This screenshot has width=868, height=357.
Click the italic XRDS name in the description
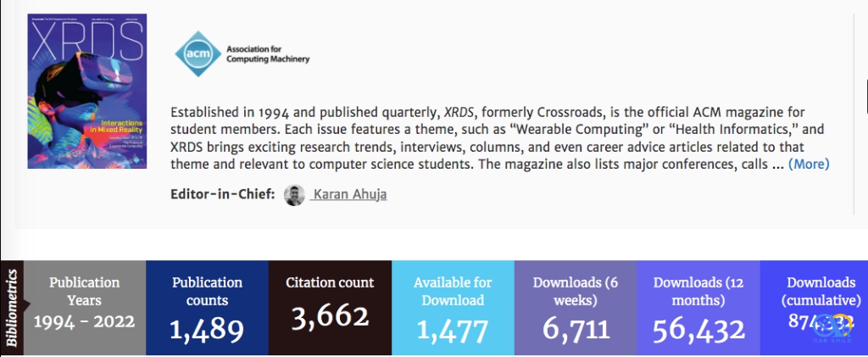coord(459,112)
